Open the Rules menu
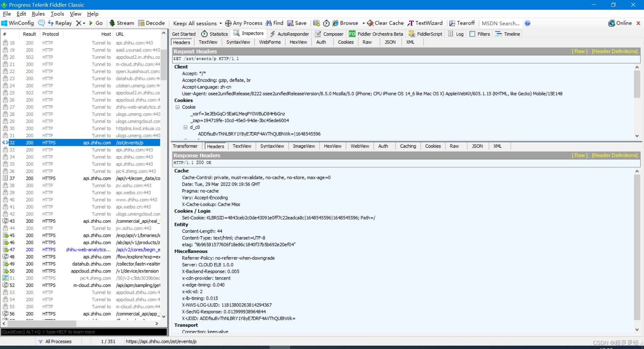Viewport: 644px width, 349px height. [x=38, y=14]
